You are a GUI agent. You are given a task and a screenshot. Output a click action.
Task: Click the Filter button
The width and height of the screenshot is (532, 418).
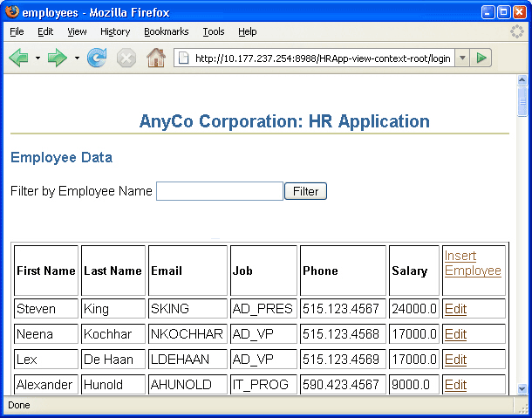(x=305, y=191)
